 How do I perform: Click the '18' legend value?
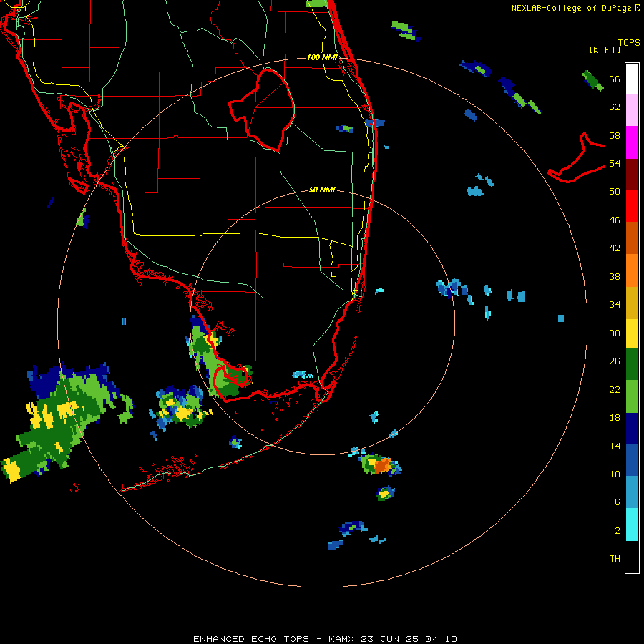pyautogui.click(x=615, y=417)
